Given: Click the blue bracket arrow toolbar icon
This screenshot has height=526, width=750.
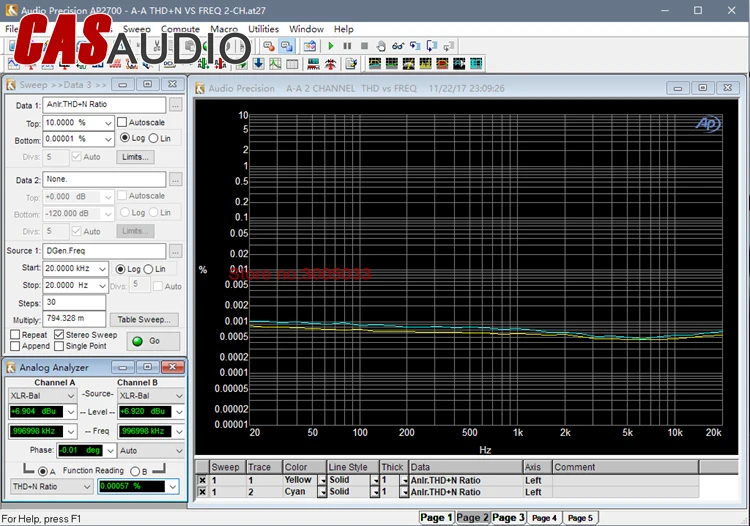Looking at the screenshot, I should tap(431, 46).
